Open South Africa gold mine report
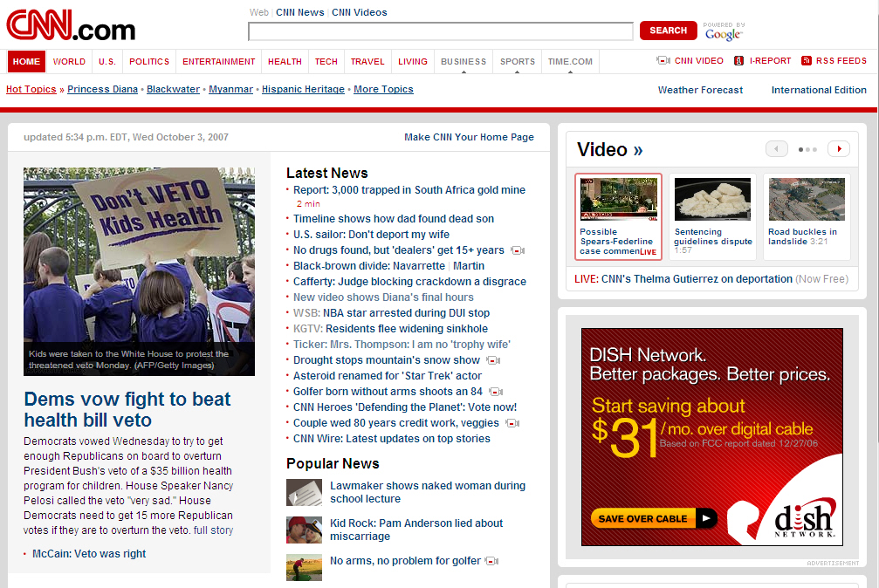Screen dimensions: 879x588 click(409, 190)
